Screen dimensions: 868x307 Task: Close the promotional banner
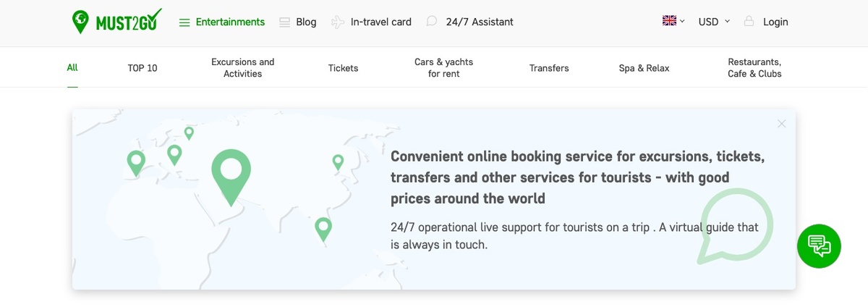[x=781, y=124]
